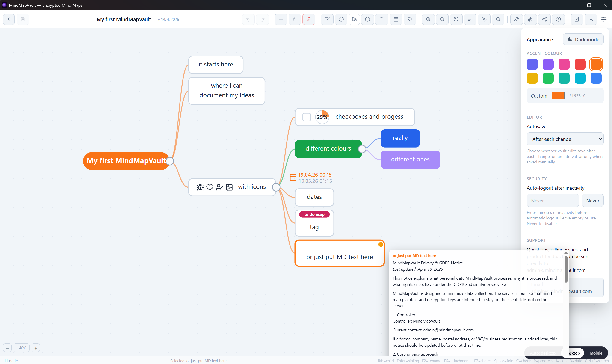Open the focus mode tool
Image resolution: width=612 pixels, height=364 pixels.
[484, 19]
